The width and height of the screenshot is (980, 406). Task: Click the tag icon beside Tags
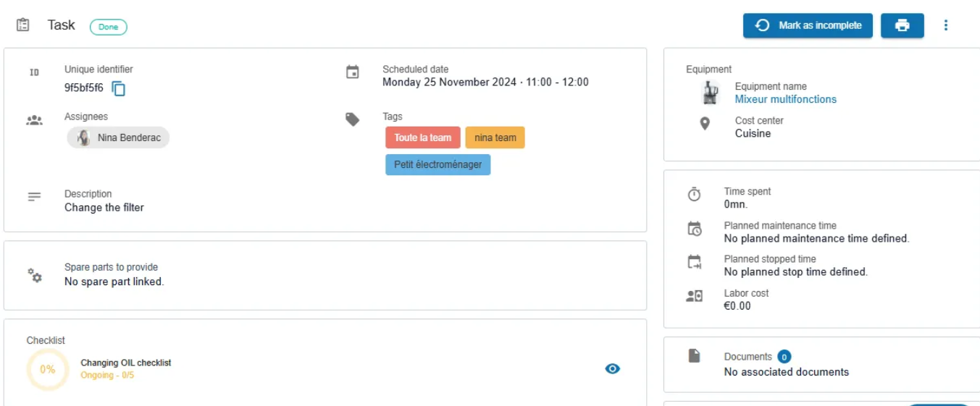pos(352,119)
